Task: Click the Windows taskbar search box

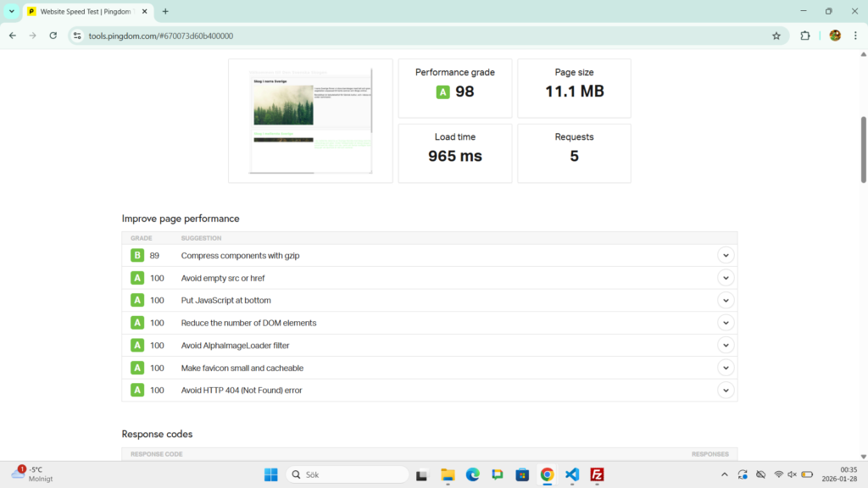Action: coord(348,474)
